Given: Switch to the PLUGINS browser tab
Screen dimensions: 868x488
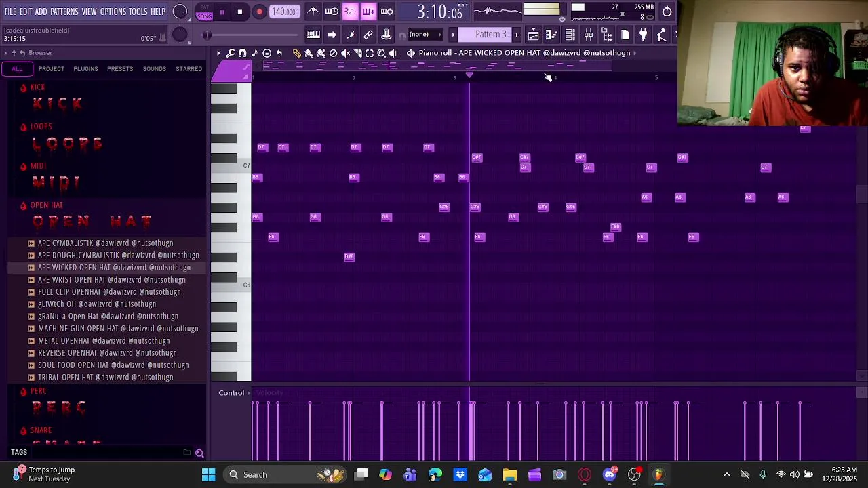Looking at the screenshot, I should [85, 69].
